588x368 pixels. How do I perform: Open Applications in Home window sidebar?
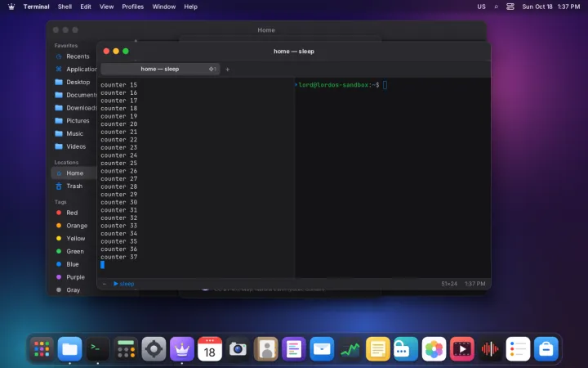click(74, 69)
